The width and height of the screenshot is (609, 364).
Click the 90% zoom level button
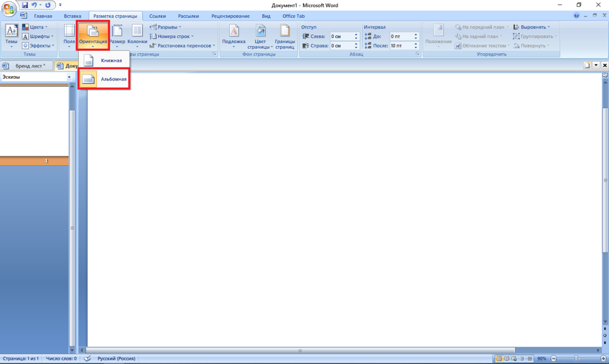[542, 358]
